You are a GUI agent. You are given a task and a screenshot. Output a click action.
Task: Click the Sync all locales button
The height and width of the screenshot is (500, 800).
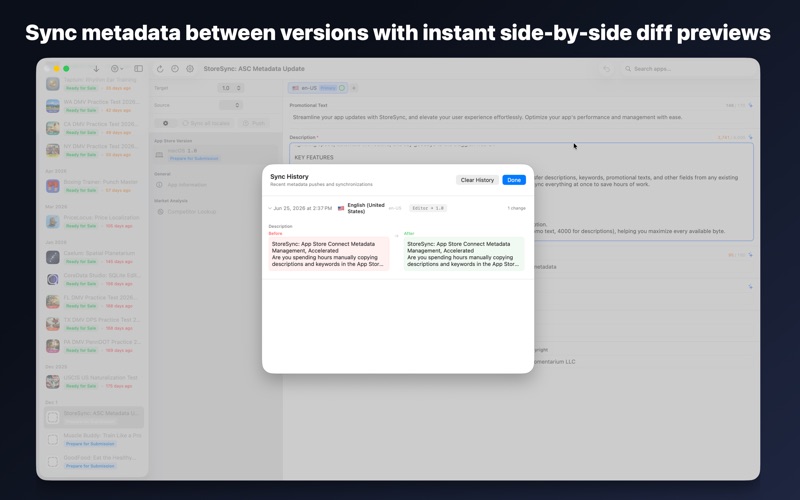(x=206, y=123)
